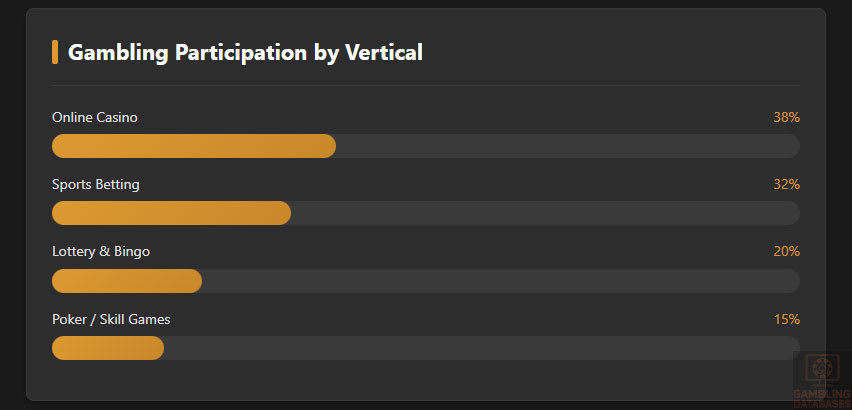The image size is (852, 410).
Task: Click the empty gray part of Poker bar
Action: click(480, 348)
